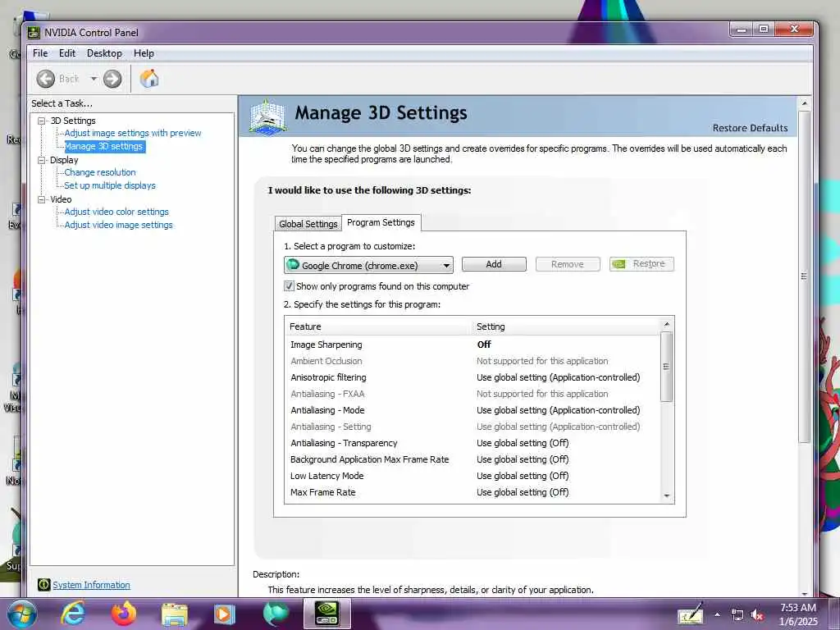
Task: Click the Add button
Action: pyautogui.click(x=494, y=264)
